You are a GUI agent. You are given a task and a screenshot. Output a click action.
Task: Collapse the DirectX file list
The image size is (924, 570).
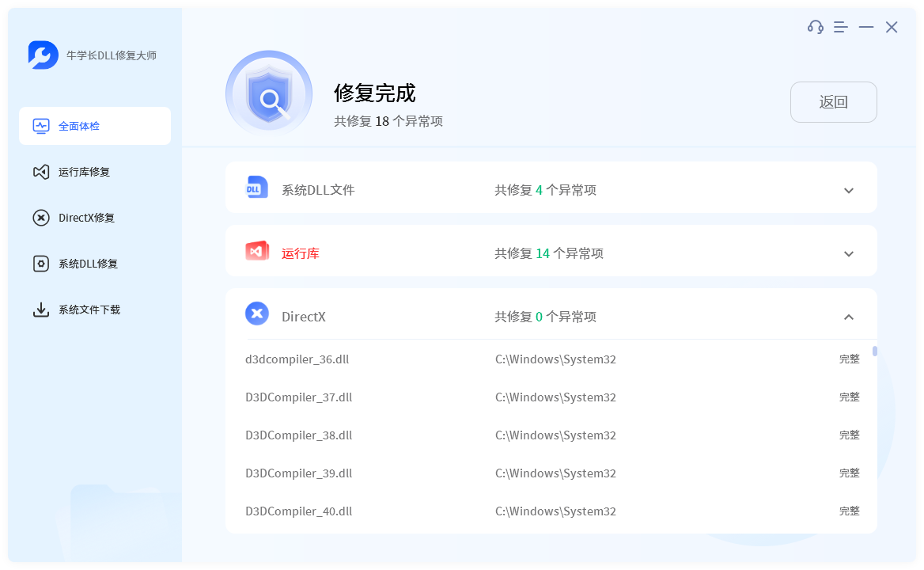pyautogui.click(x=848, y=316)
